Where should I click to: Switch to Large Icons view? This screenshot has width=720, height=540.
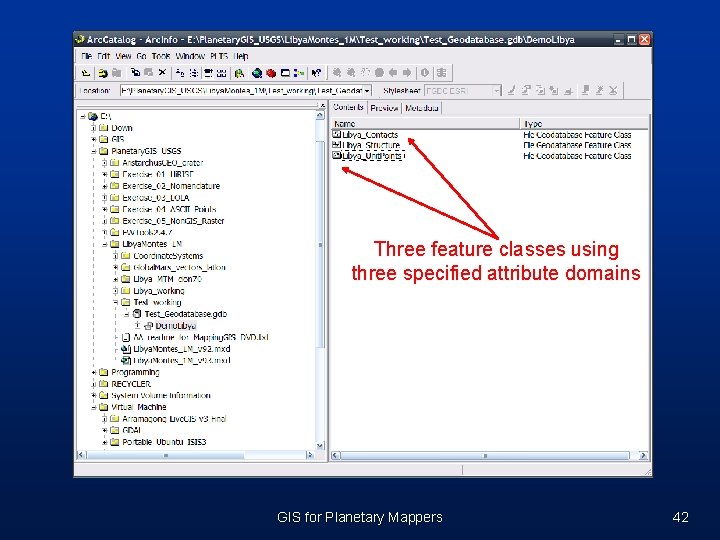(x=180, y=73)
